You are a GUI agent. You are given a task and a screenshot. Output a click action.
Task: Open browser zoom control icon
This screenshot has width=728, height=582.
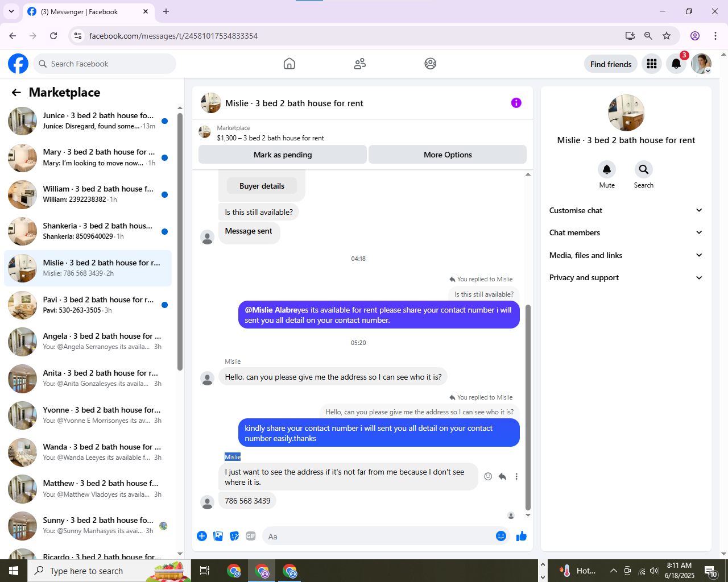coord(648,36)
